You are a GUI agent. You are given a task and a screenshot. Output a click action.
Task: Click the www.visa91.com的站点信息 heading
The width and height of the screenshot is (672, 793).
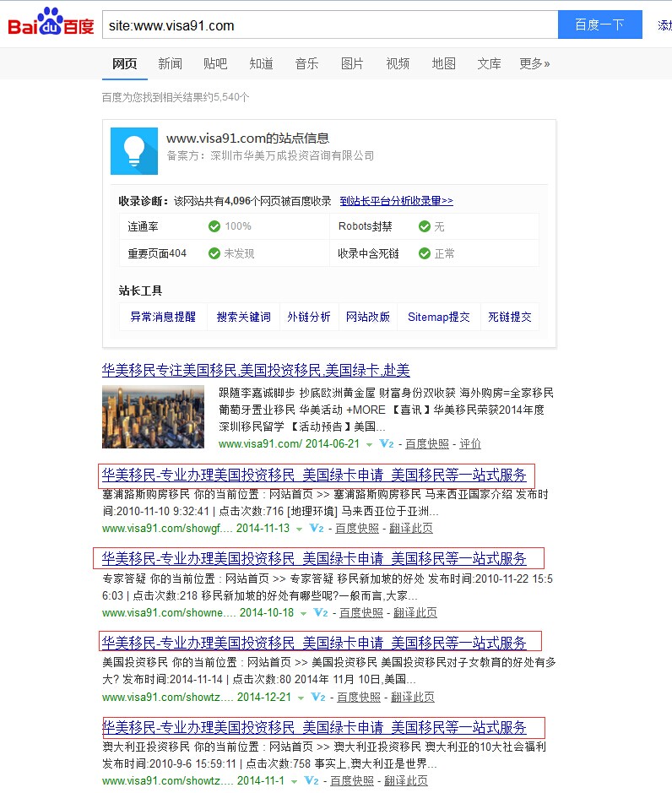pos(247,138)
